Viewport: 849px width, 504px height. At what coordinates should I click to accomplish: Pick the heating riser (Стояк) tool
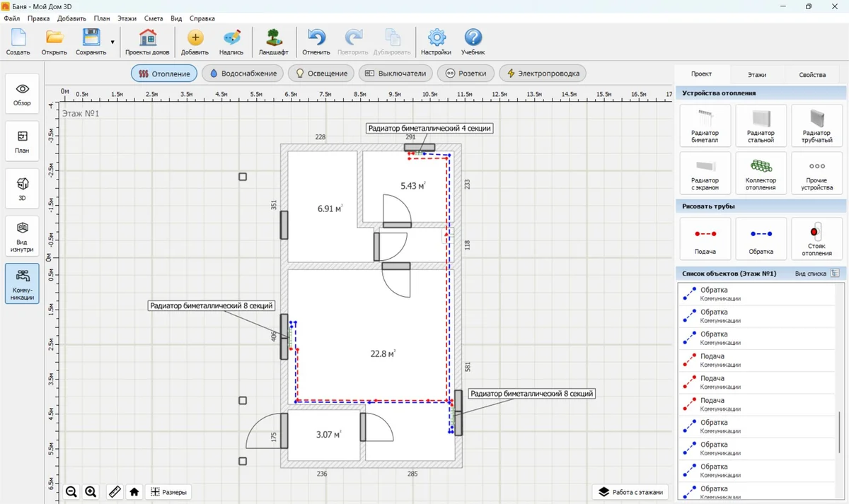(x=816, y=239)
